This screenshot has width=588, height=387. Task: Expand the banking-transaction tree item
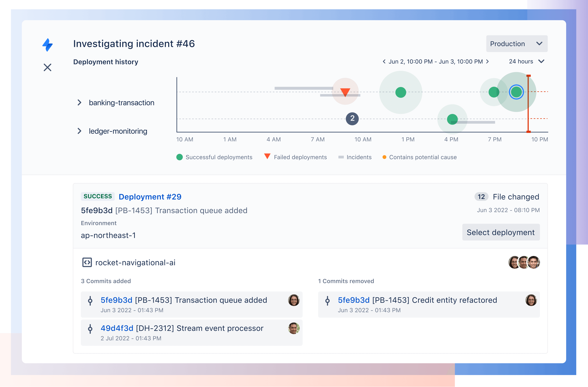pos(80,102)
